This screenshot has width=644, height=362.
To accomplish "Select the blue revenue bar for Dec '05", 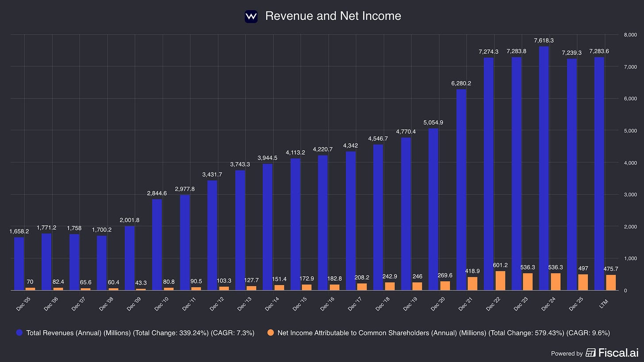I will click(19, 264).
